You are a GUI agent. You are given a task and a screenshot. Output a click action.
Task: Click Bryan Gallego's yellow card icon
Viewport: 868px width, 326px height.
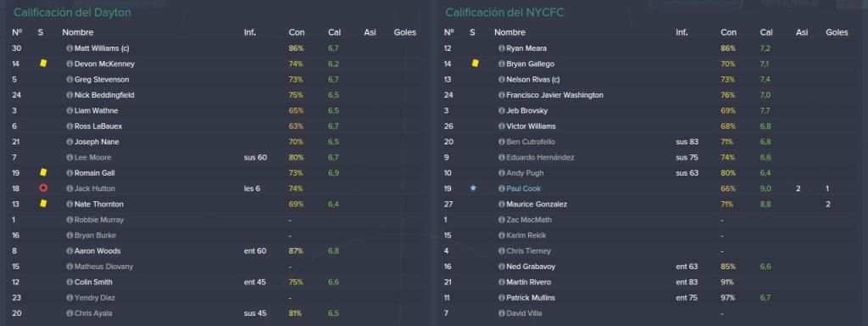pos(475,64)
